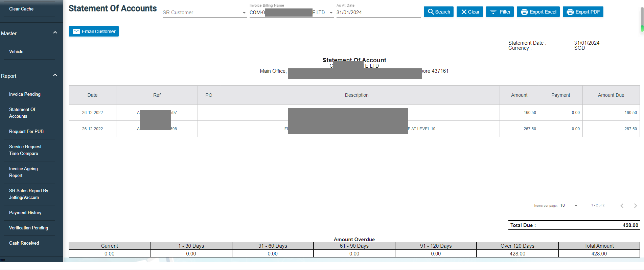Go to previous page of results
This screenshot has width=644, height=270.
[622, 206]
